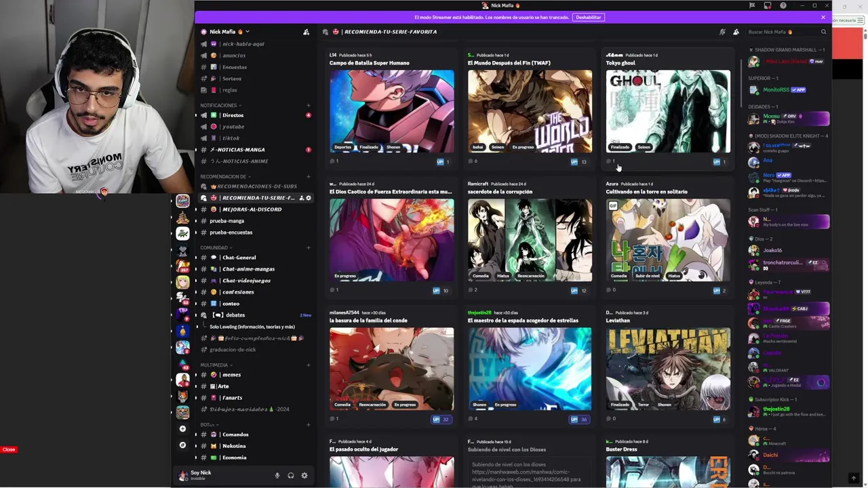Viewport: 868px width, 488px height.
Task: Click the red Close button at bottom left
Action: click(x=8, y=449)
